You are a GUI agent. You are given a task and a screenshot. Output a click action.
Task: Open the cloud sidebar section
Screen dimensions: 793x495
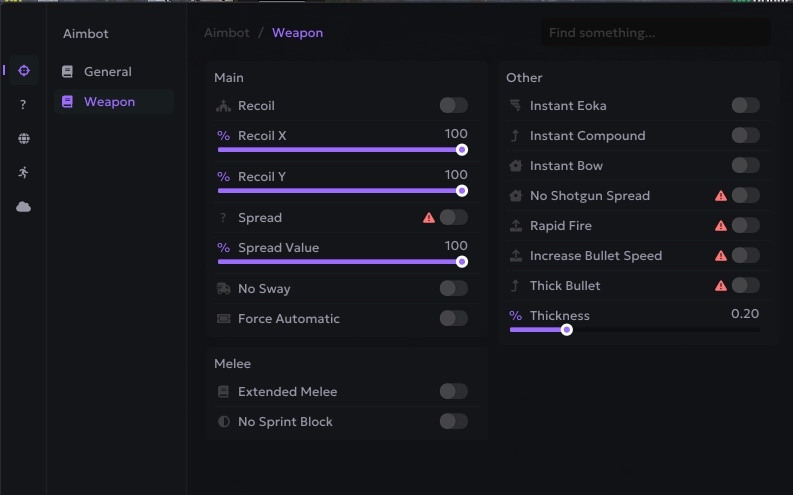pyautogui.click(x=23, y=206)
